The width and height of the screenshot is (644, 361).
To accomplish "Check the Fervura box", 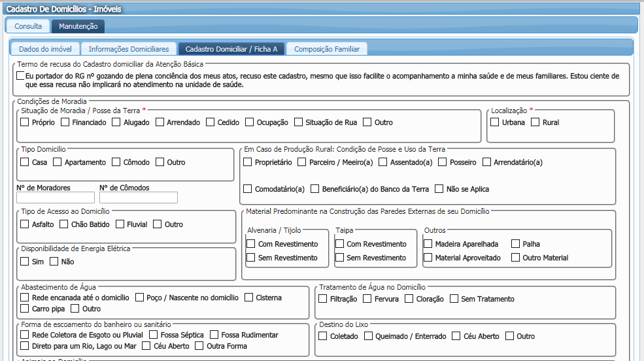I will click(367, 299).
